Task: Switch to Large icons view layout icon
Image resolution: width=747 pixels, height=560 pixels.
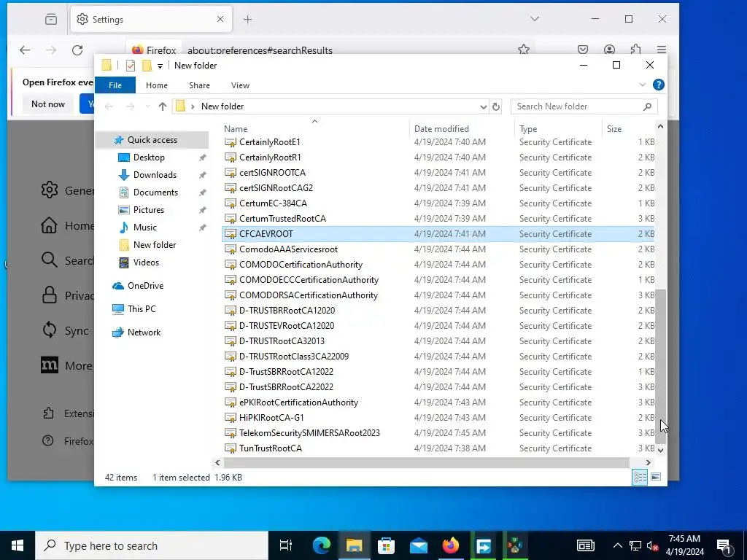Action: (656, 477)
